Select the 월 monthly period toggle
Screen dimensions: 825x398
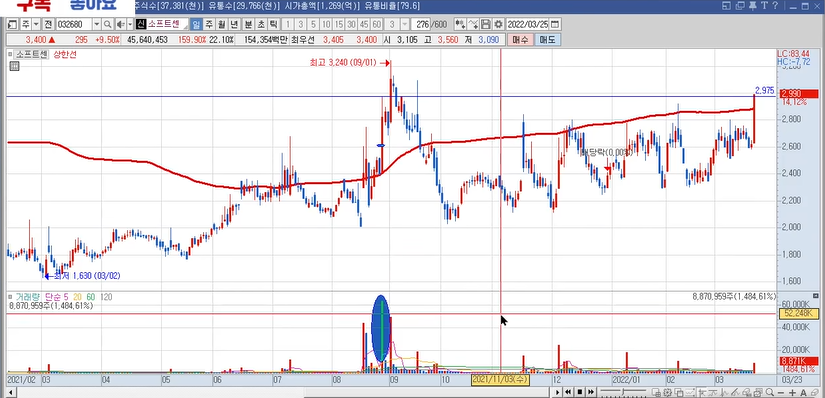222,24
